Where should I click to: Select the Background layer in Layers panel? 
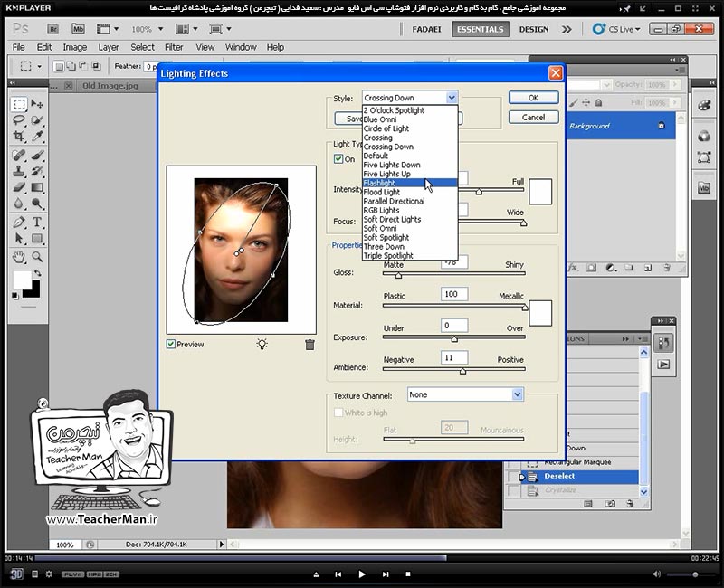[x=620, y=126]
